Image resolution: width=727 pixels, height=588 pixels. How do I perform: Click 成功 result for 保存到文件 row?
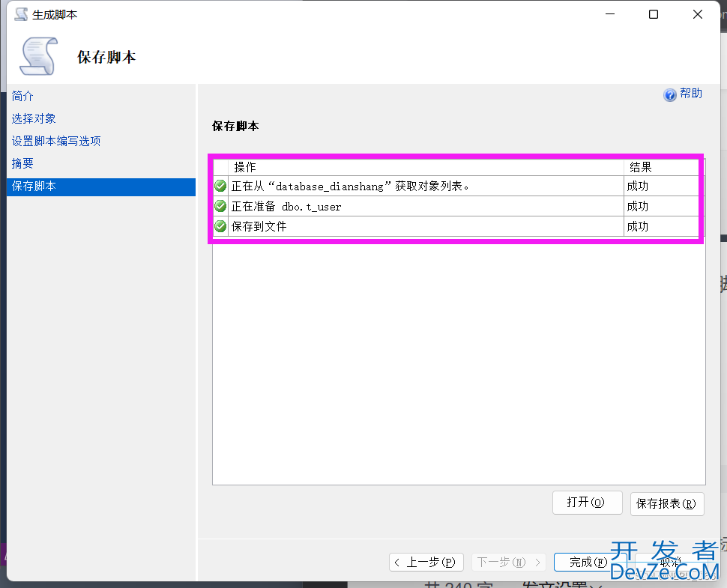pyautogui.click(x=638, y=226)
